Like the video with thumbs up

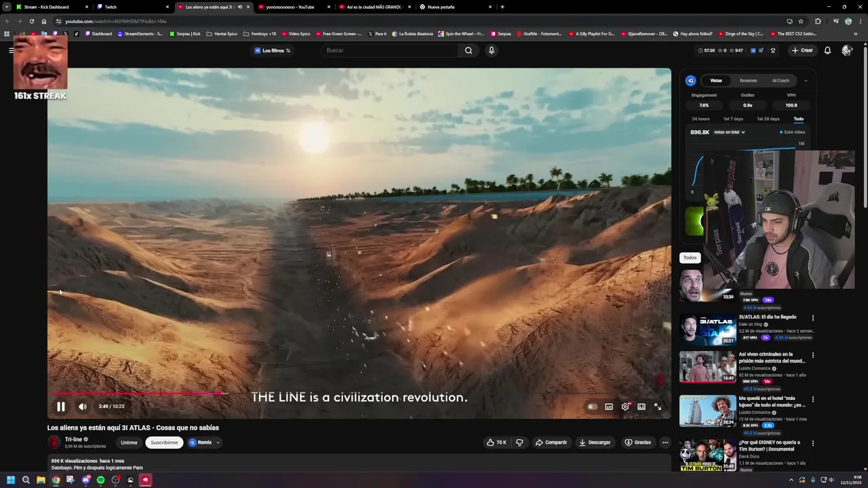(496, 443)
